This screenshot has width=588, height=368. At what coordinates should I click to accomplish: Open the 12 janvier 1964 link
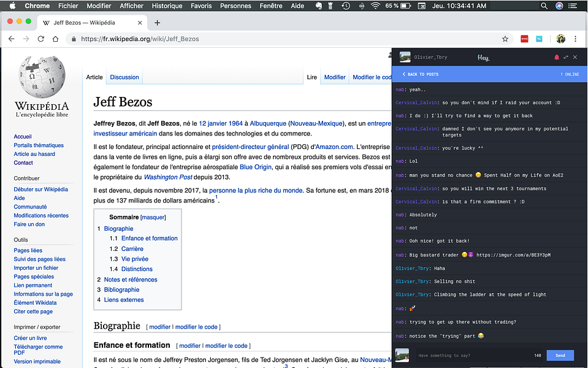click(221, 123)
